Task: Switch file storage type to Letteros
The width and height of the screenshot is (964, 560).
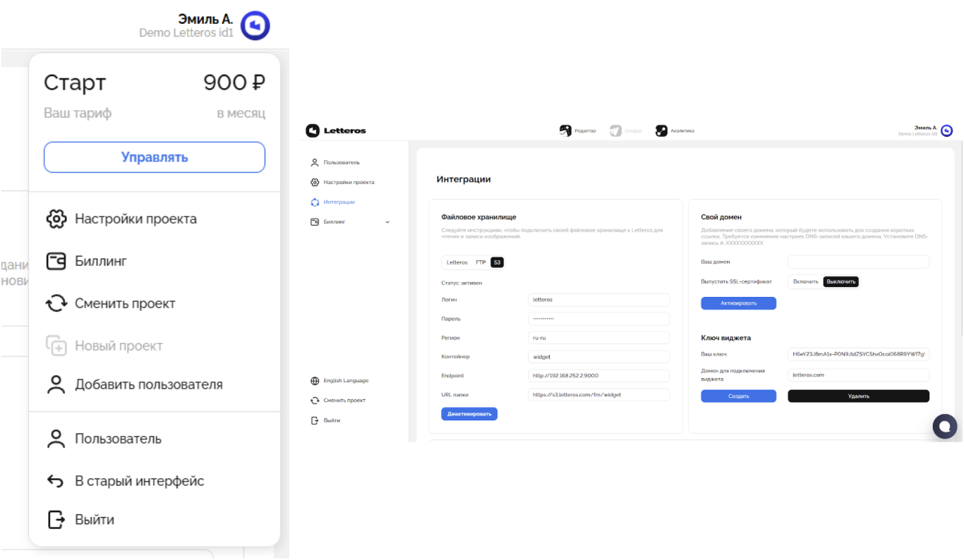Action: (457, 262)
